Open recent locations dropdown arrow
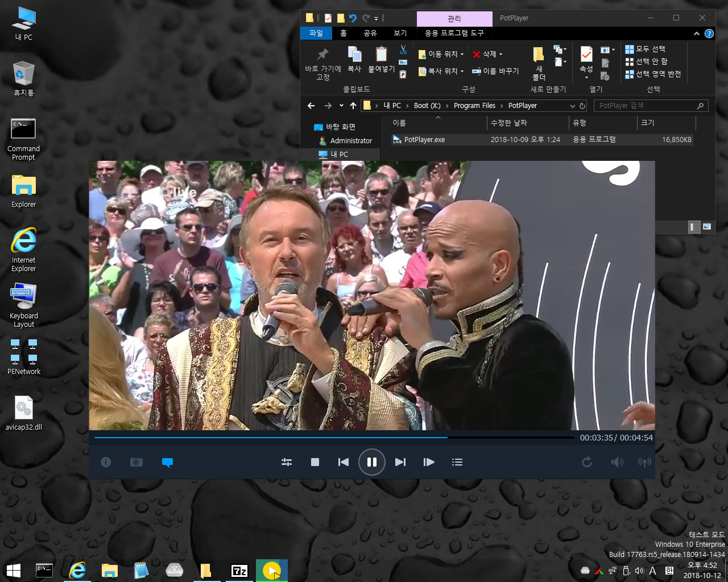Image resolution: width=728 pixels, height=582 pixels. [341, 106]
